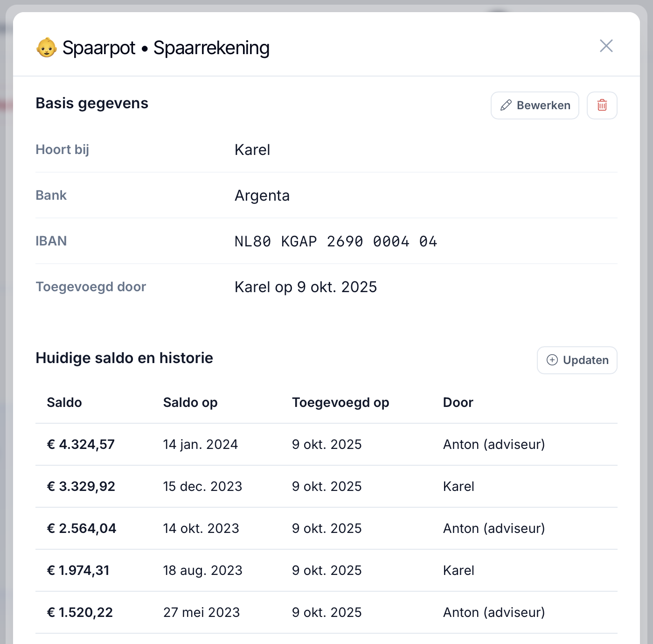The width and height of the screenshot is (653, 644).
Task: Click the baby emoji in the dialog title
Action: tap(46, 47)
